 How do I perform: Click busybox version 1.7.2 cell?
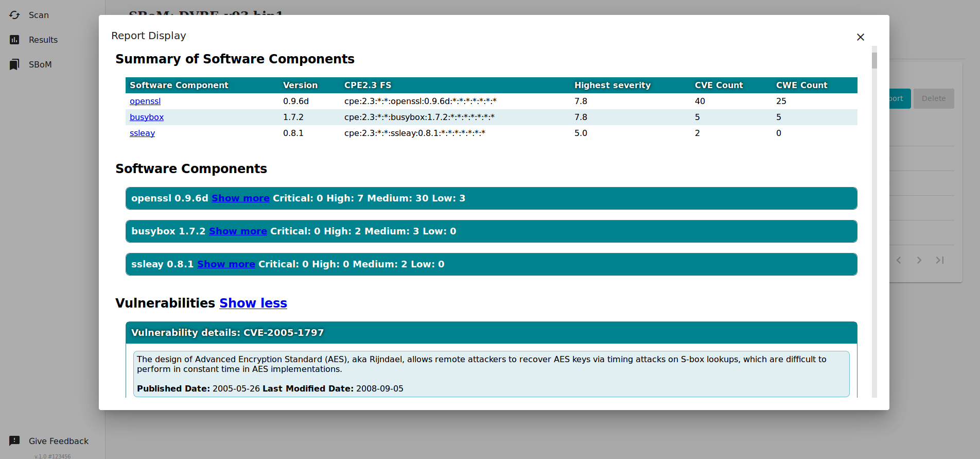click(293, 117)
